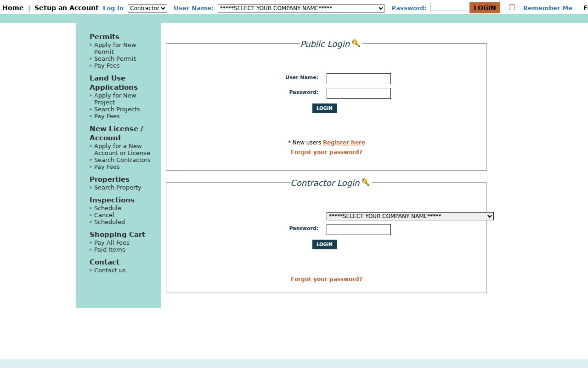The width and height of the screenshot is (588, 368).
Task: Go to Home in top navigation
Action: 13,8
